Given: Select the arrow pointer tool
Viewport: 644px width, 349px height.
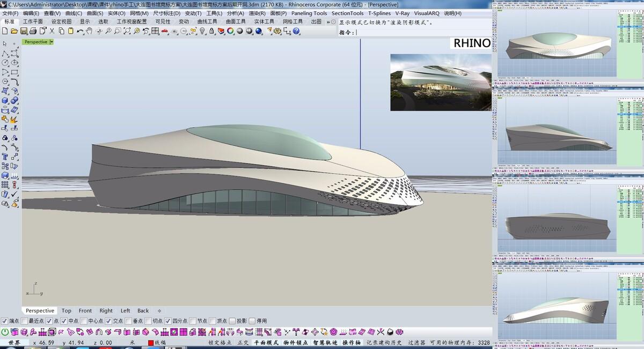Looking at the screenshot, I should (x=5, y=43).
